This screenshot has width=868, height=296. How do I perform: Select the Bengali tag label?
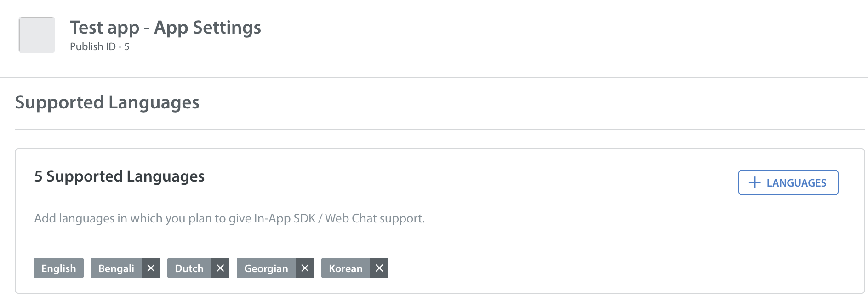116,268
